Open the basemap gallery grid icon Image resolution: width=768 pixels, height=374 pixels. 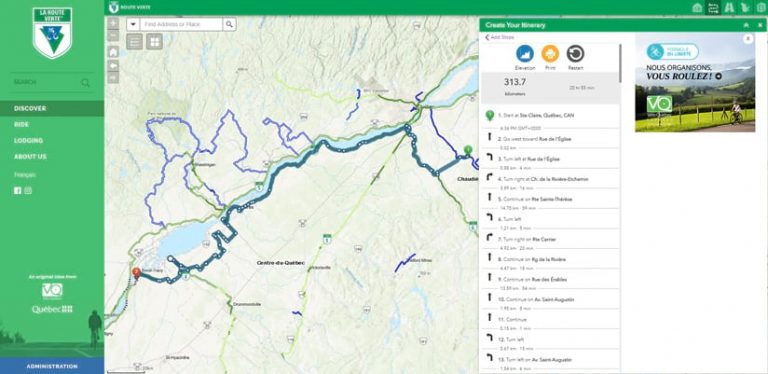(154, 42)
